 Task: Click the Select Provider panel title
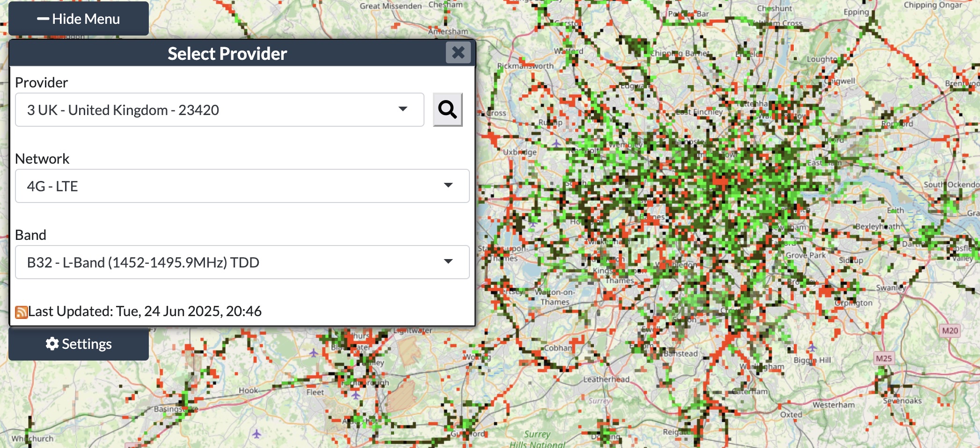[x=227, y=53]
